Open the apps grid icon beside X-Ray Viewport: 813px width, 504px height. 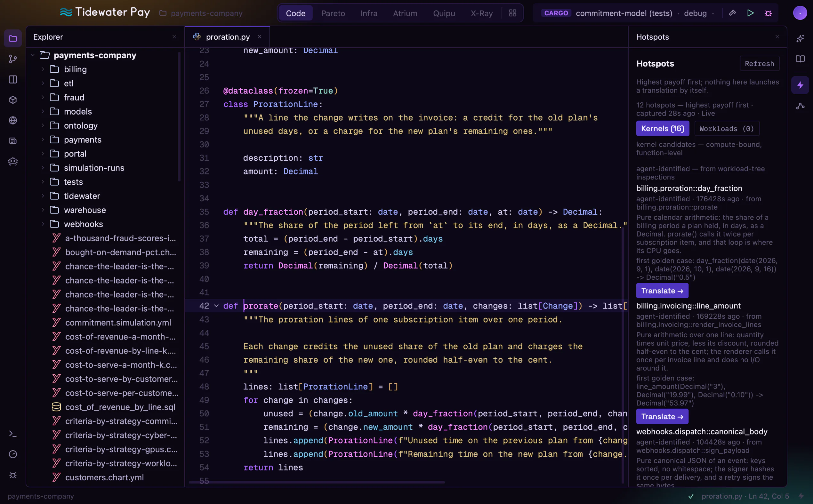[x=512, y=13]
